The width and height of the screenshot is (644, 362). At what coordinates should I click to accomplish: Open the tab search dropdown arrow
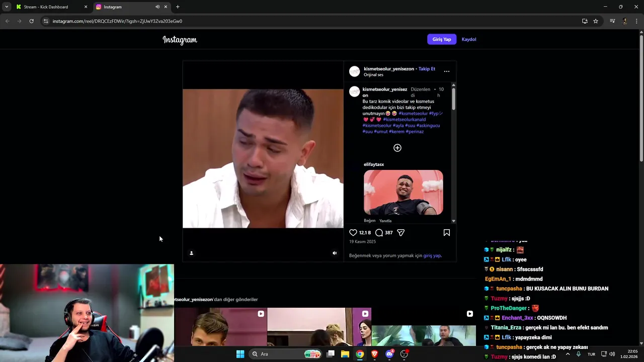click(x=6, y=7)
